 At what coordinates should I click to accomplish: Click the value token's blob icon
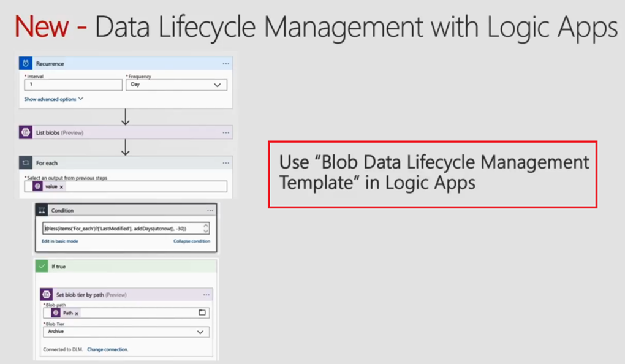pyautogui.click(x=37, y=186)
